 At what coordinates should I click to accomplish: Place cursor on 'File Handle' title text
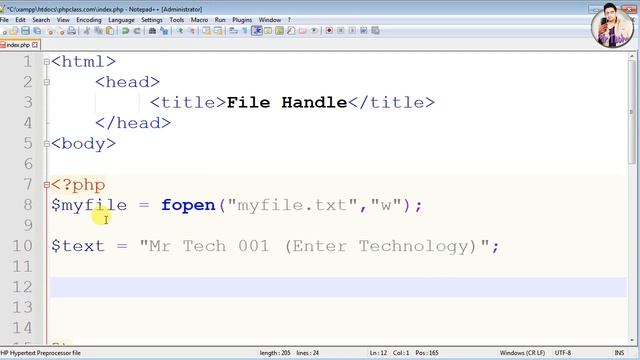(x=287, y=102)
